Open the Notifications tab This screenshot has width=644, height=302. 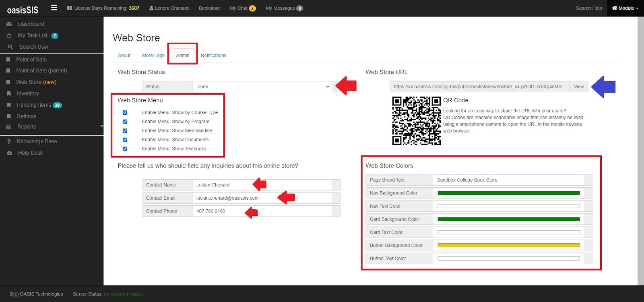(213, 56)
